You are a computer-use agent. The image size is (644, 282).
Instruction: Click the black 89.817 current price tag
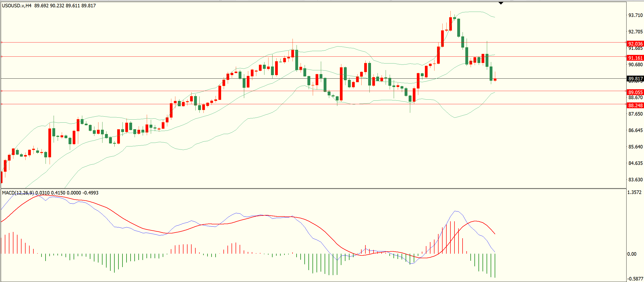pyautogui.click(x=635, y=79)
